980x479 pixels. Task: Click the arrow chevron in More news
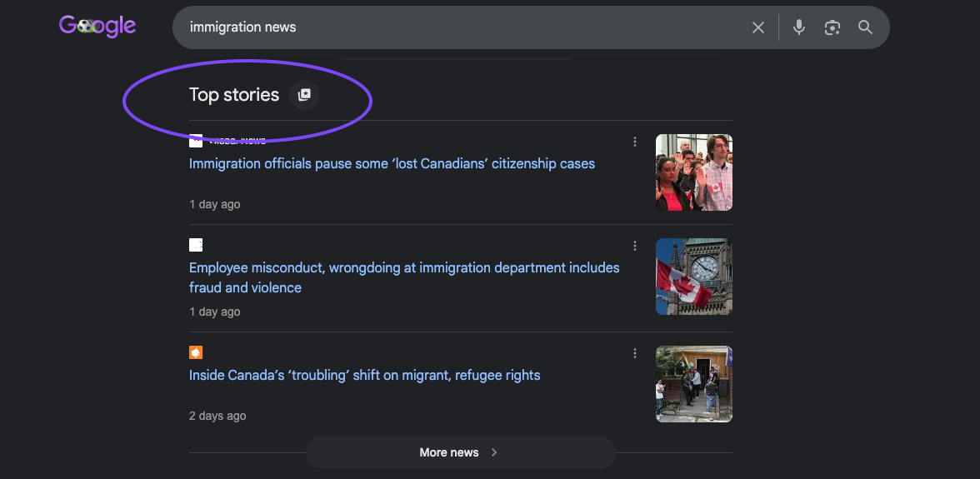tap(494, 452)
